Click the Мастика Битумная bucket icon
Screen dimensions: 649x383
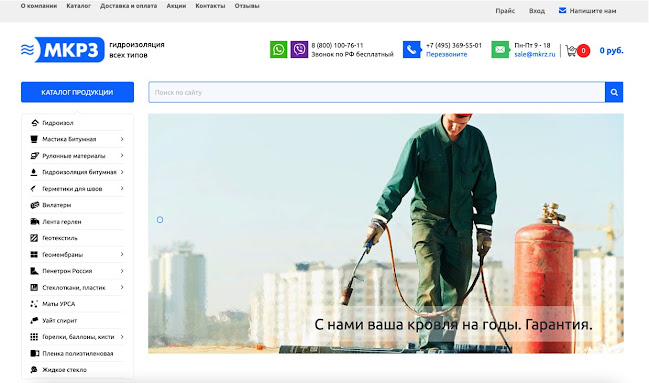pos(34,139)
